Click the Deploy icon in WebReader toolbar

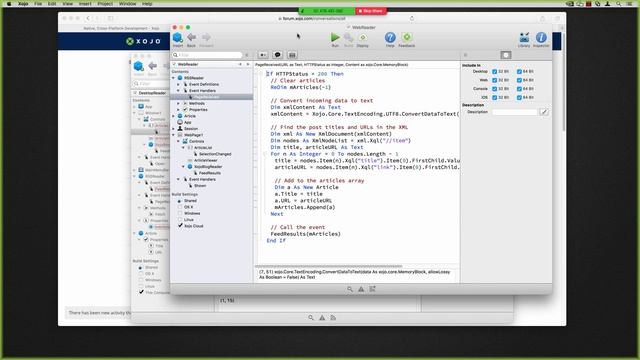click(x=362, y=38)
